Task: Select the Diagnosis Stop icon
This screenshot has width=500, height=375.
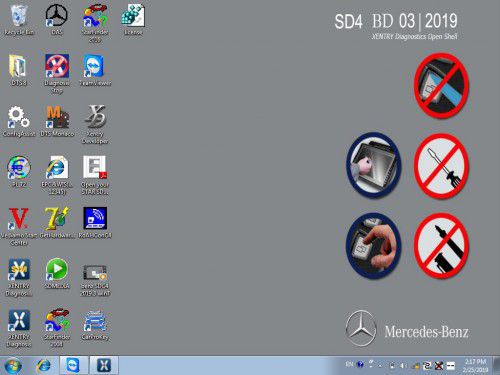Action: [57, 73]
